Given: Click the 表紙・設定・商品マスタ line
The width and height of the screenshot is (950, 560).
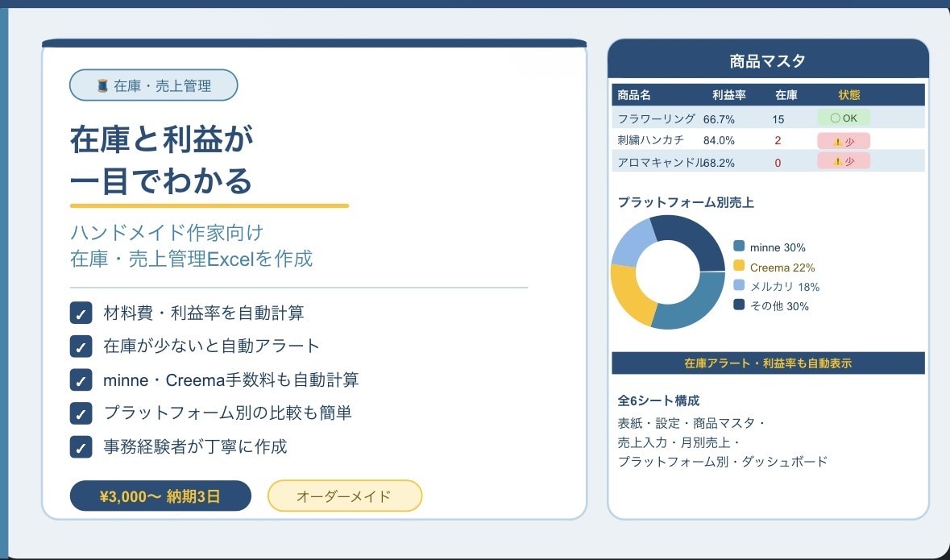Looking at the screenshot, I should 691,423.
